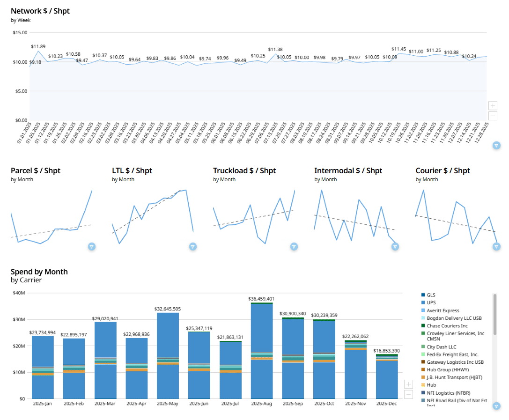Toggle Averitt Express legend entry
Viewport: 509px width, 420px height.
coord(443,310)
